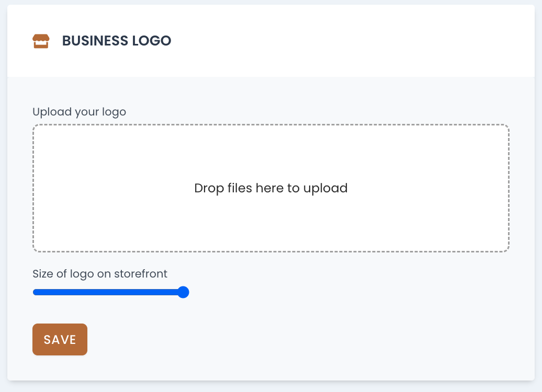Viewport: 542px width, 392px height.
Task: Click "Drop files here to upload" text
Action: point(270,188)
